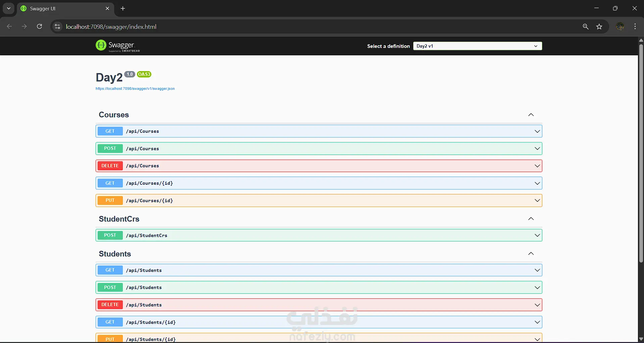644x343 pixels.
Task: Open the Chrome three-dot menu
Action: pos(635,26)
